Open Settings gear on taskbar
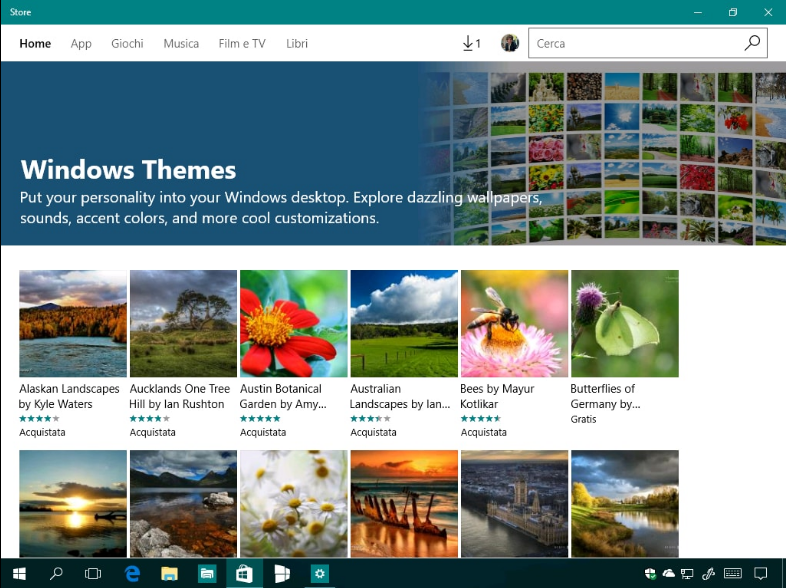Image resolution: width=786 pixels, height=588 pixels. [x=320, y=573]
